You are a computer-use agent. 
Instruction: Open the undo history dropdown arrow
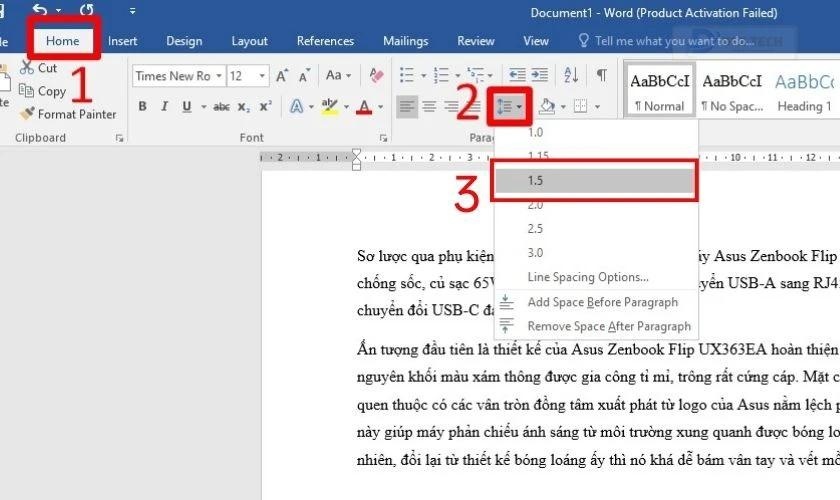(58, 10)
